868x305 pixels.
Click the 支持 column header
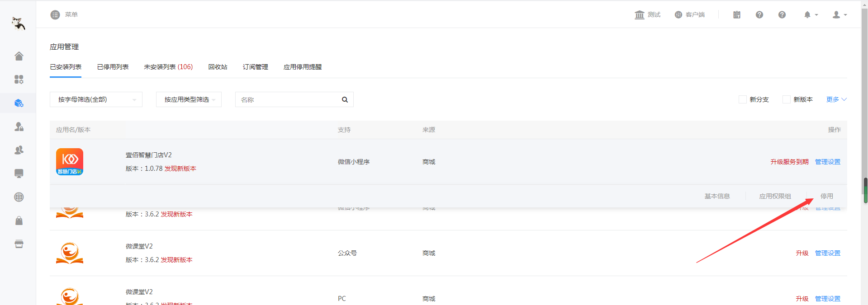click(x=344, y=130)
